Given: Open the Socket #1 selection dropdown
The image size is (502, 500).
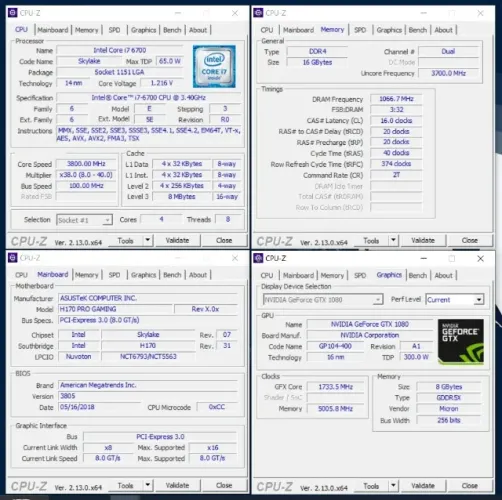Looking at the screenshot, I should (84, 220).
